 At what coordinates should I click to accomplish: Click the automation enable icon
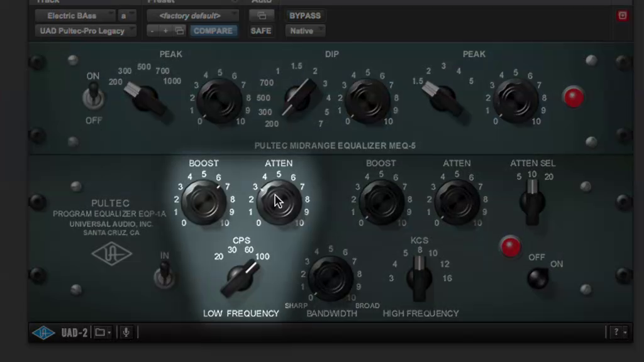click(262, 16)
